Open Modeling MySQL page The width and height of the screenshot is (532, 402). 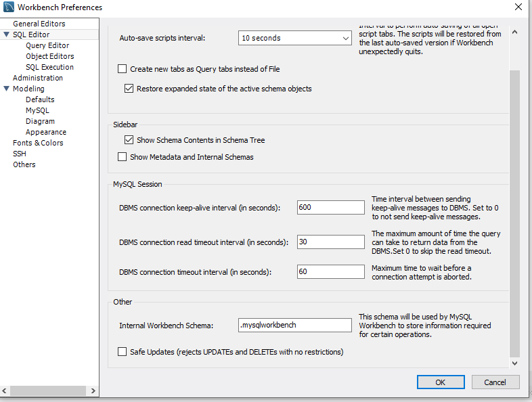[37, 110]
